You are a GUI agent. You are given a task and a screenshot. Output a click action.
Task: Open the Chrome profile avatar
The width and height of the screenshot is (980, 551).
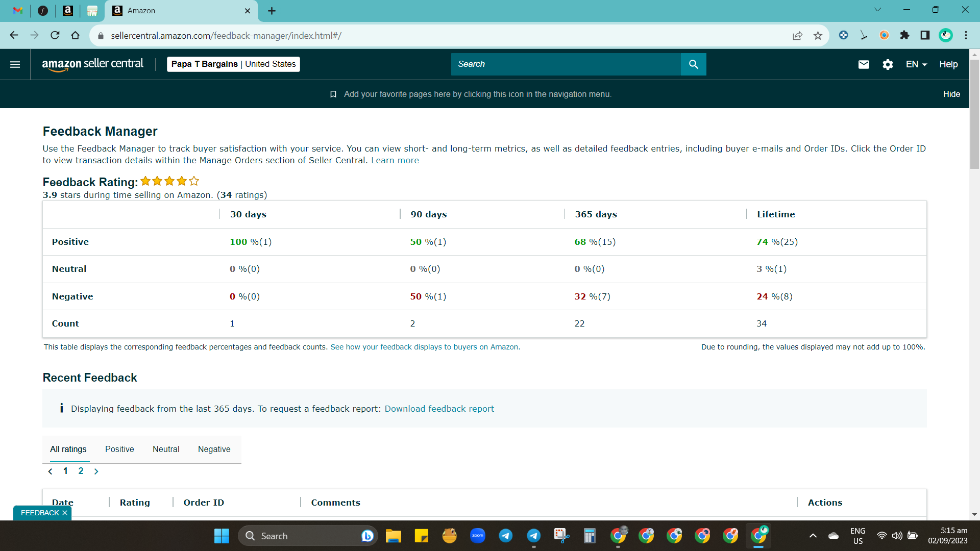tap(945, 35)
